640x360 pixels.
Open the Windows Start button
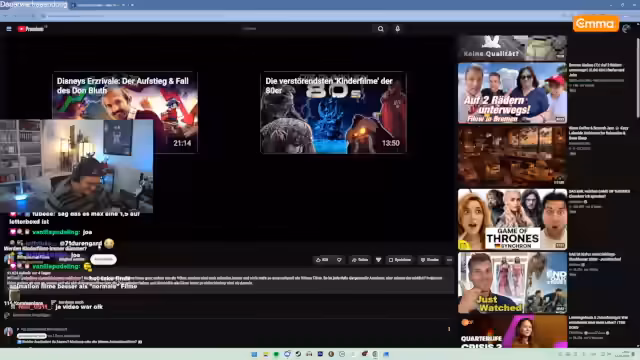pos(254,354)
